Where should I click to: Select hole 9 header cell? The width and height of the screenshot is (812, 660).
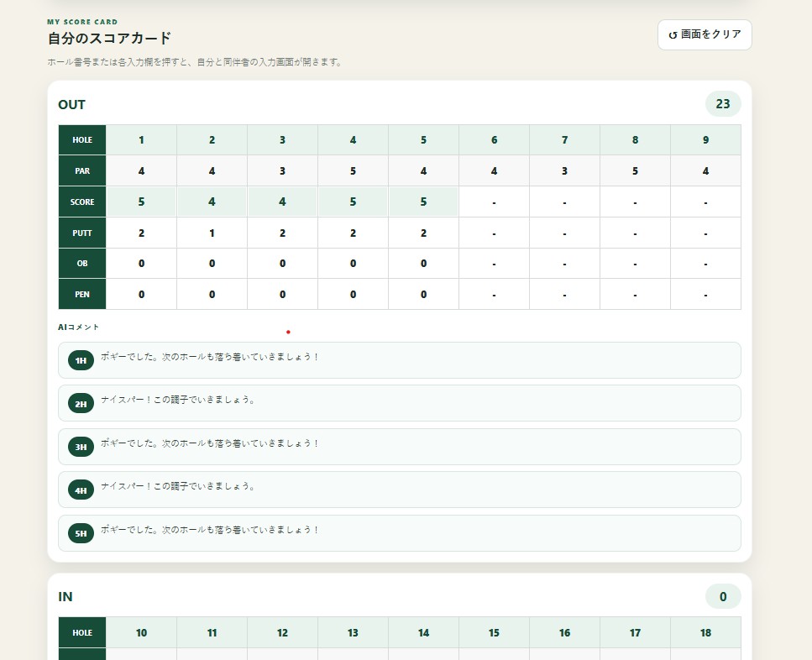(x=706, y=139)
